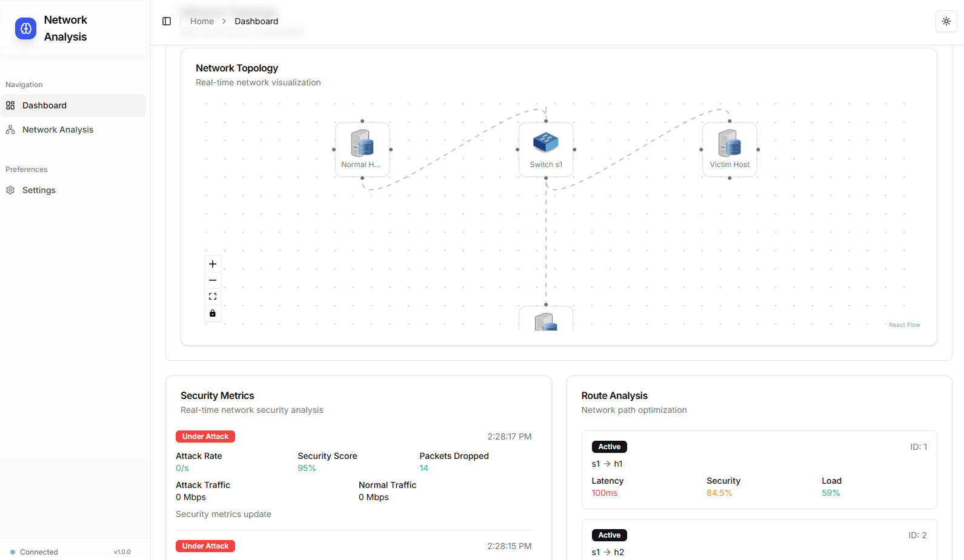The image size is (964, 560).
Task: Switch the light/dark theme toggle
Action: coord(946,21)
